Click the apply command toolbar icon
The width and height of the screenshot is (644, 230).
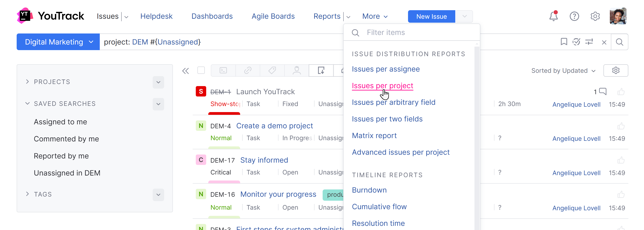223,71
